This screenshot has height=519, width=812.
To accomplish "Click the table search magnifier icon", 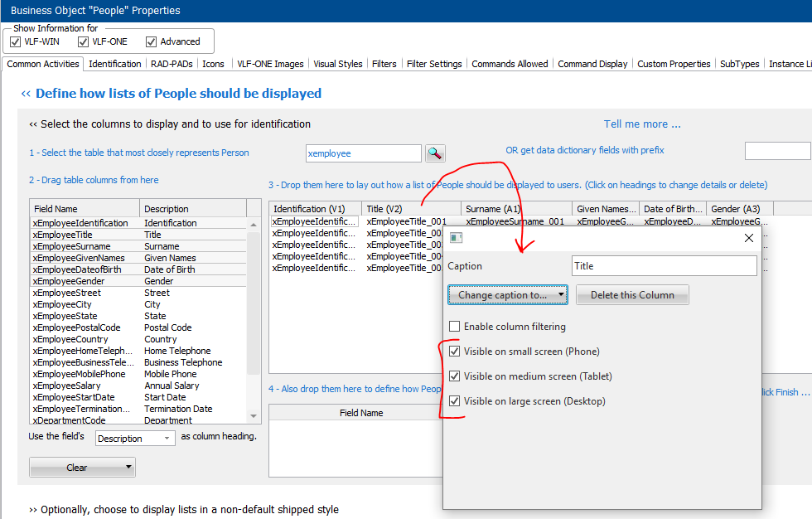I will (x=435, y=153).
